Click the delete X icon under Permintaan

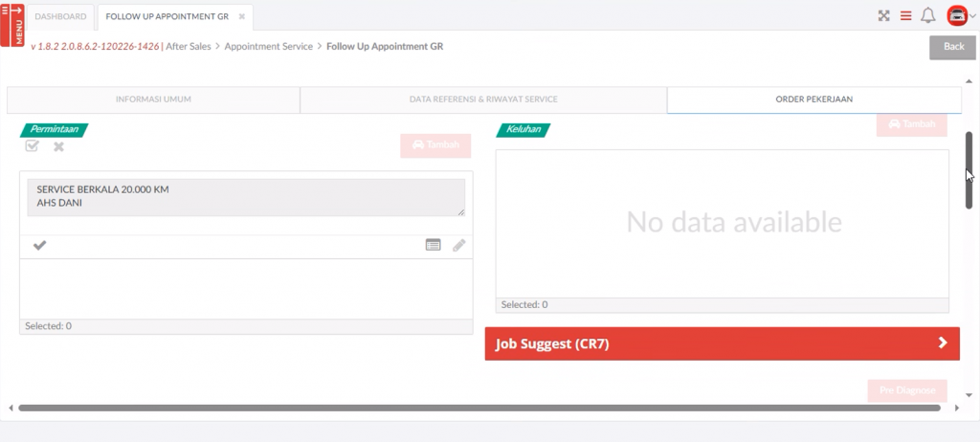click(58, 146)
